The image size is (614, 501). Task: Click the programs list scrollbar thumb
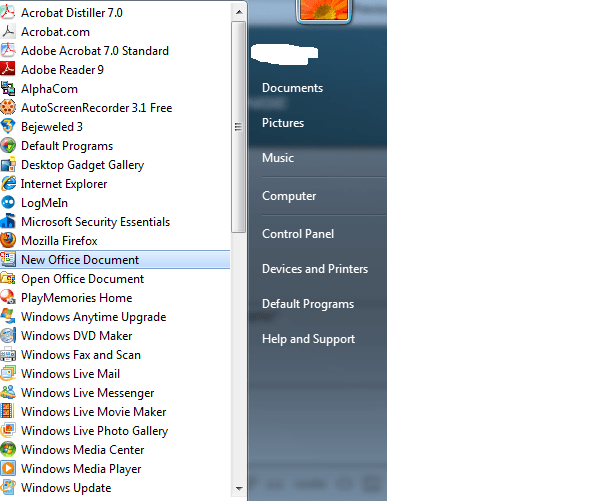238,127
